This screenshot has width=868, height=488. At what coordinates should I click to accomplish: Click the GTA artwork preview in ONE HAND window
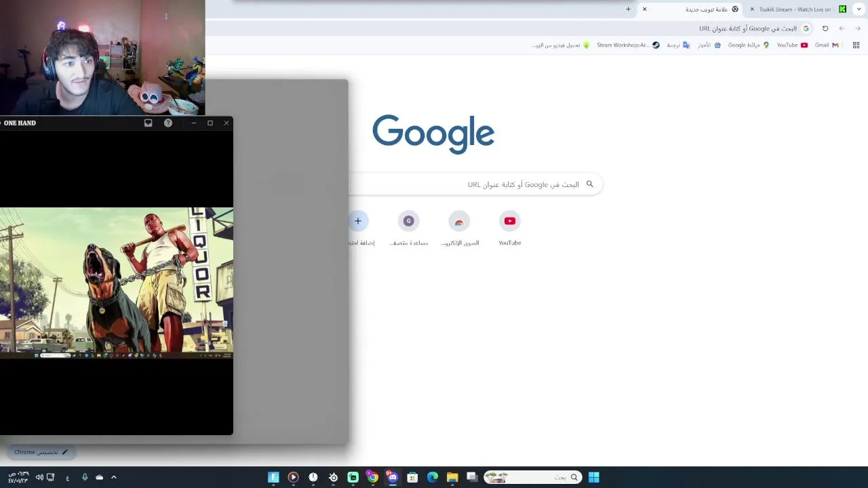[x=117, y=283]
